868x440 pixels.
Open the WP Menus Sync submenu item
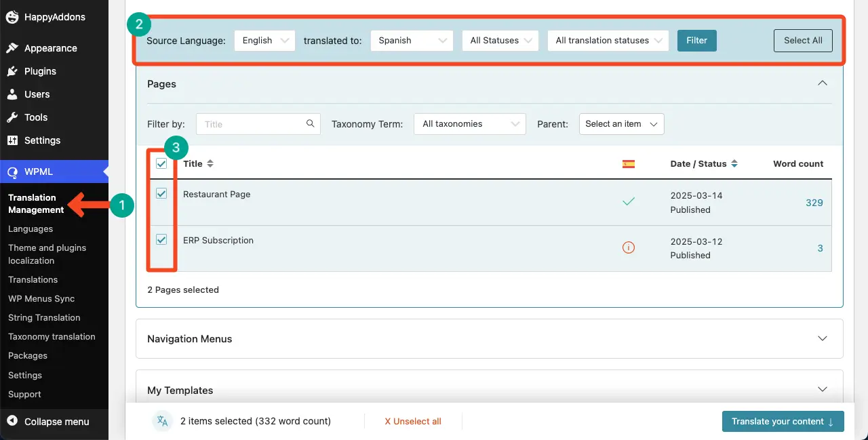tap(41, 298)
